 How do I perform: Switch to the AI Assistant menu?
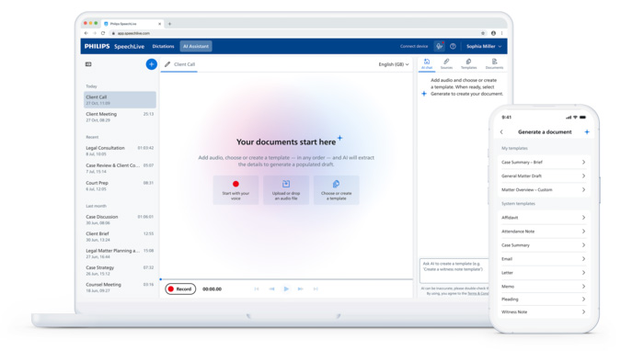[x=196, y=46]
